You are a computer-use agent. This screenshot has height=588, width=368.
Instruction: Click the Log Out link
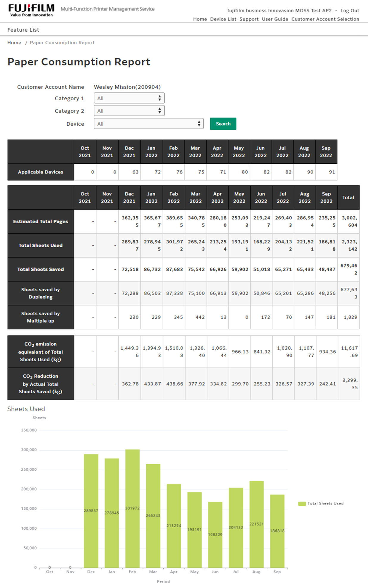point(350,11)
